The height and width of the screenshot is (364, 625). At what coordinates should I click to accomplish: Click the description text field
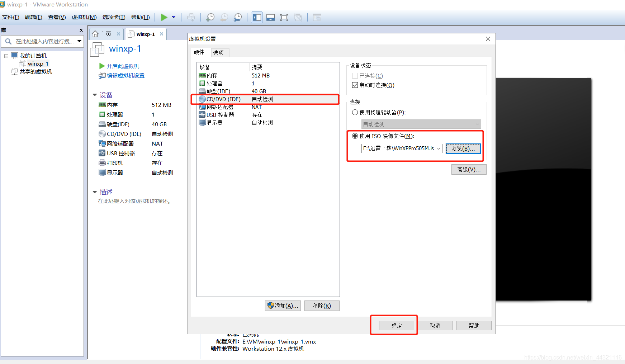(x=134, y=201)
